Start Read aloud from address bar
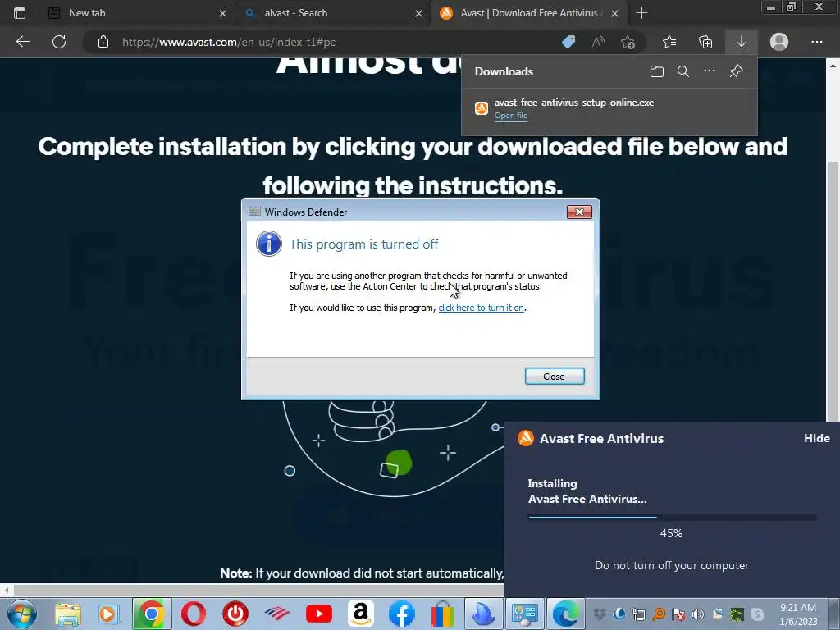 598,42
